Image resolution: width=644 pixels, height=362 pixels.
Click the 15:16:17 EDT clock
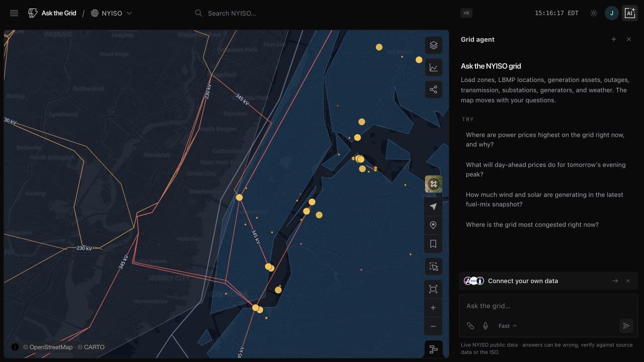[x=556, y=13]
